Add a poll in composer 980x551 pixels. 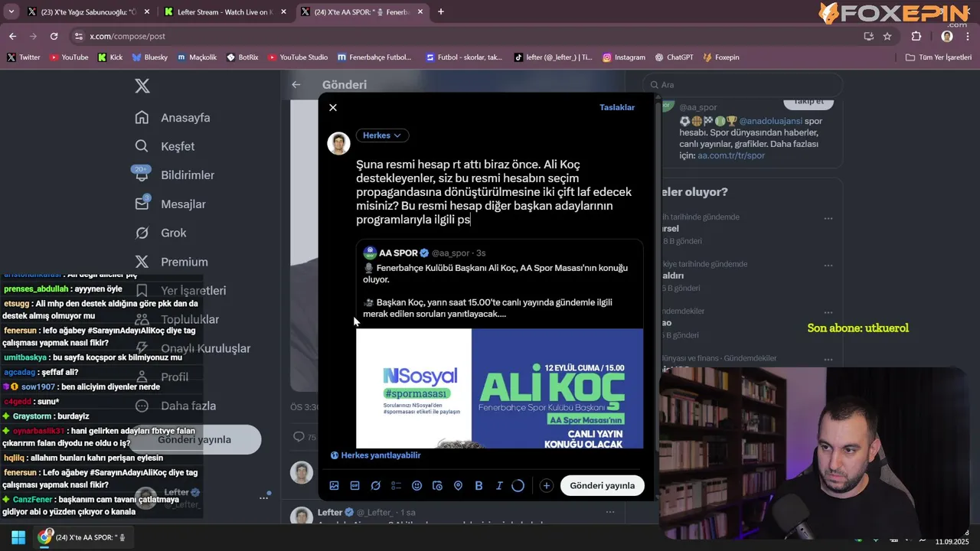[396, 485]
